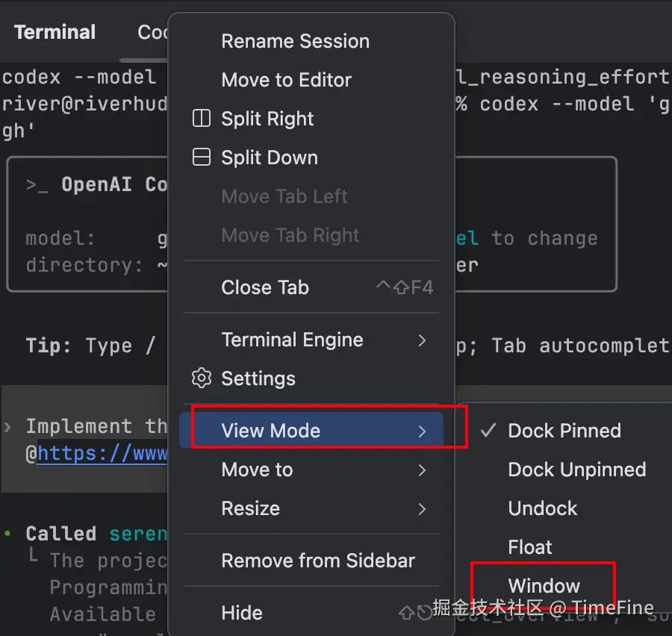
Task: Click Close Tab in the context menu
Action: [x=265, y=287]
